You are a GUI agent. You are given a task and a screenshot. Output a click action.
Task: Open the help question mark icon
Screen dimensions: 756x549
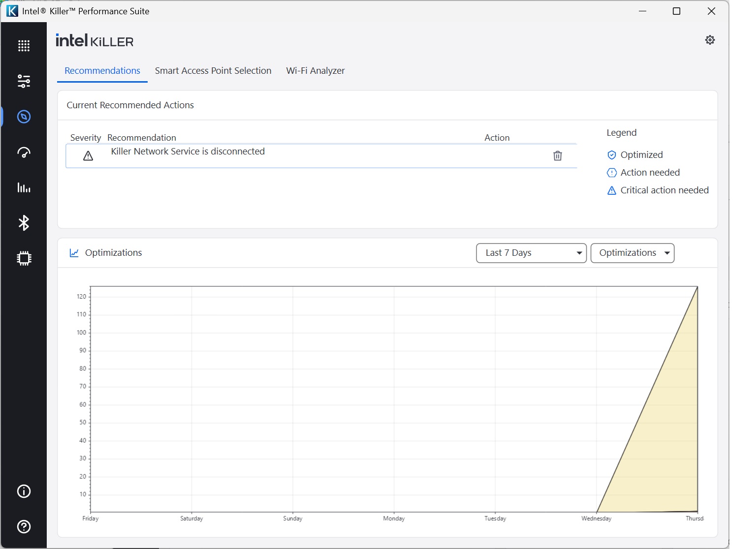(x=24, y=527)
